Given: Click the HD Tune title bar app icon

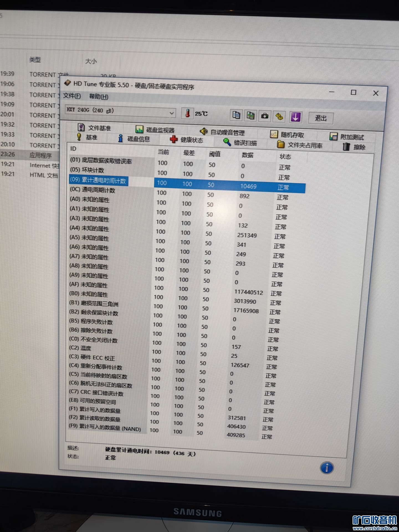Looking at the screenshot, I should [67, 83].
